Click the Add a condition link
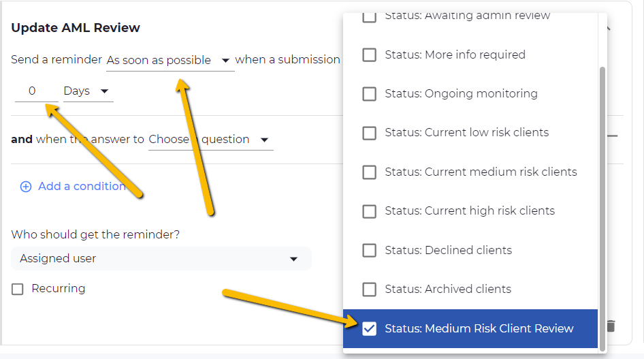Image resolution: width=644 pixels, height=359 pixels. (x=82, y=187)
